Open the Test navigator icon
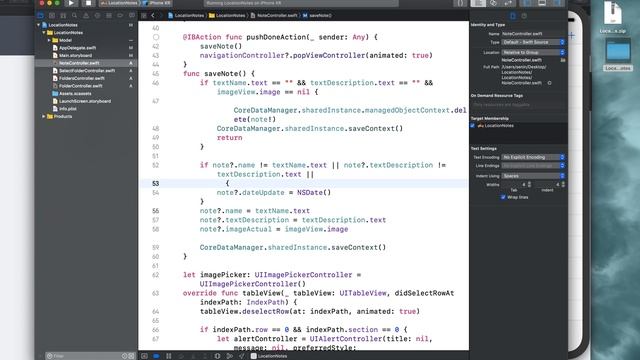This screenshot has width=640, height=360. coord(98,16)
